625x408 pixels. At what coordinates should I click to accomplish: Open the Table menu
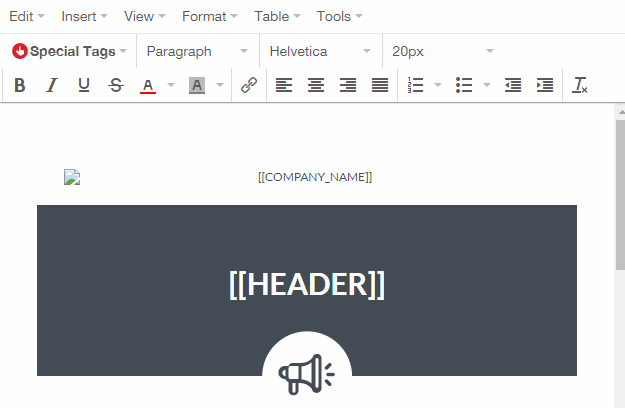tap(277, 16)
